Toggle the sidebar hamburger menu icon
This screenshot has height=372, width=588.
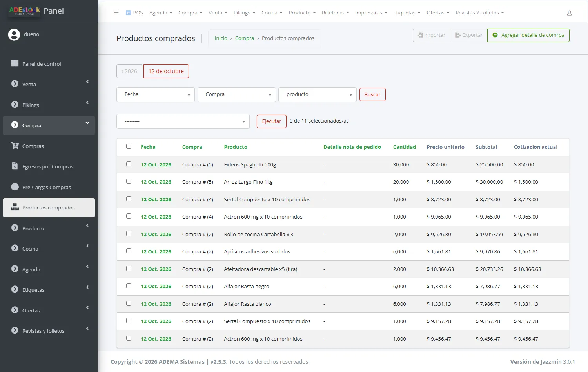(x=116, y=13)
